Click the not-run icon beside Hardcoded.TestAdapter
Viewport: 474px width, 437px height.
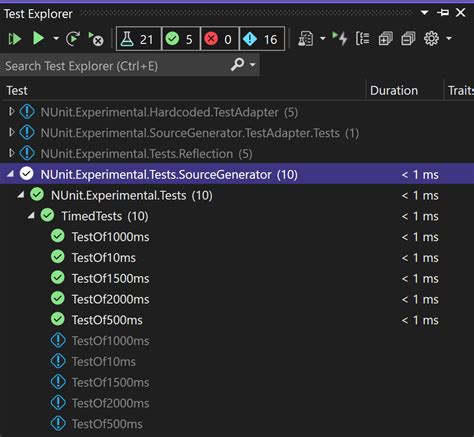(x=27, y=112)
